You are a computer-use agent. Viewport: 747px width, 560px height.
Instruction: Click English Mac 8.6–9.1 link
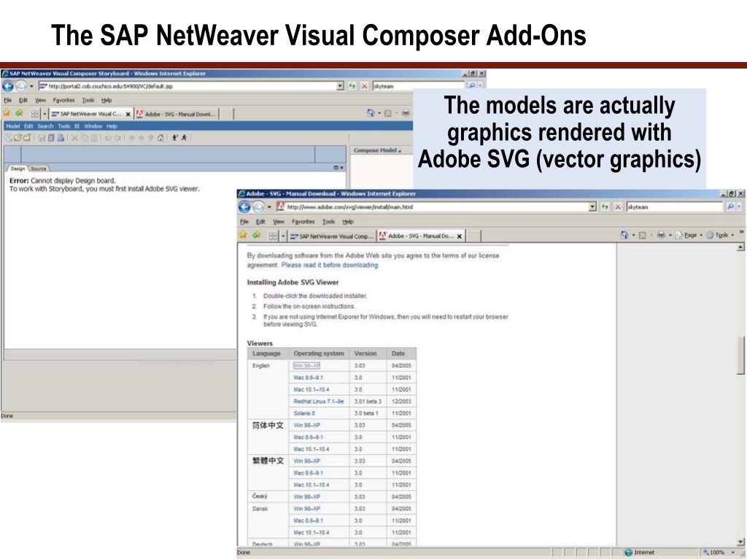coord(309,378)
